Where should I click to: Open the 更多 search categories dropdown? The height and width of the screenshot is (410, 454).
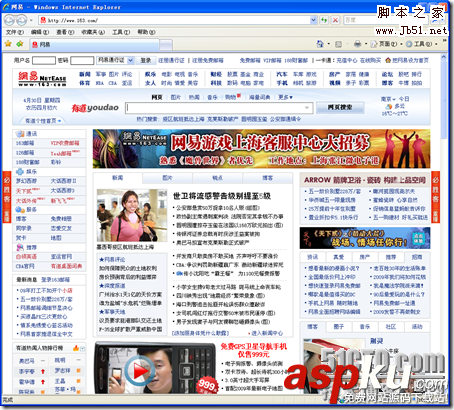tap(285, 97)
